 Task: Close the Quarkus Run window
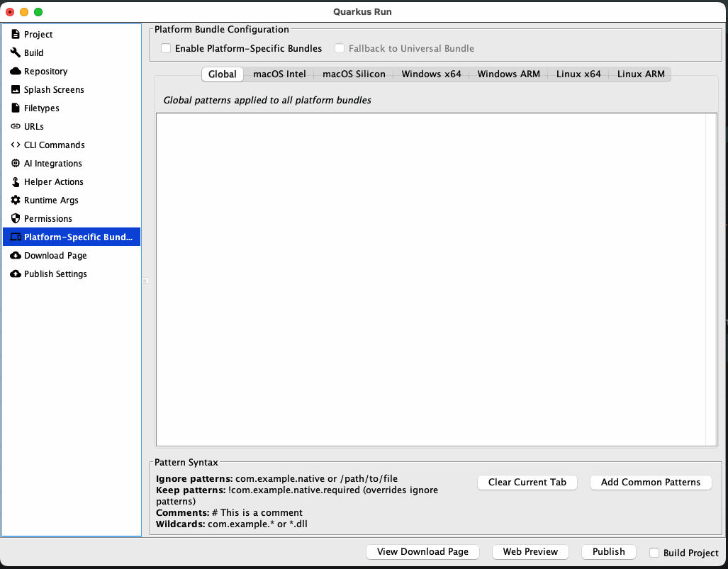pyautogui.click(x=10, y=12)
